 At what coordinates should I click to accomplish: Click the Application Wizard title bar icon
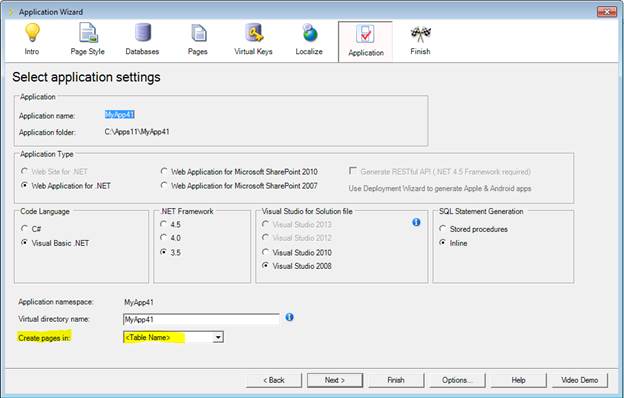[x=11, y=12]
